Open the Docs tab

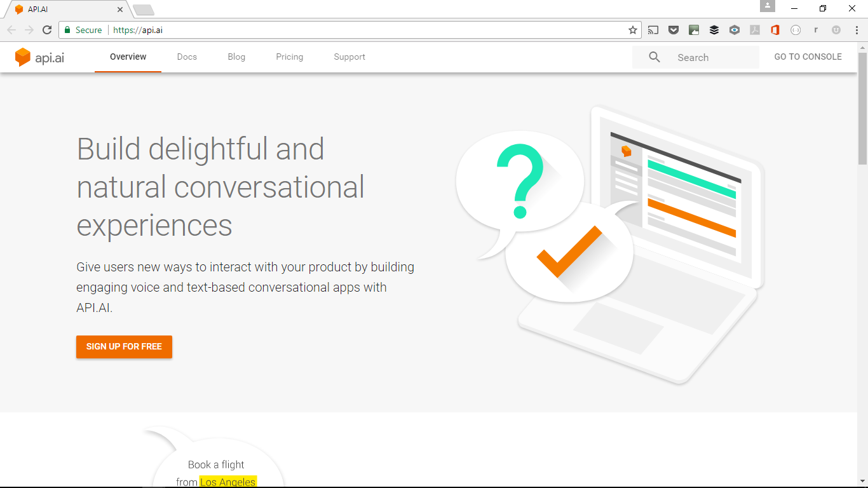187,57
